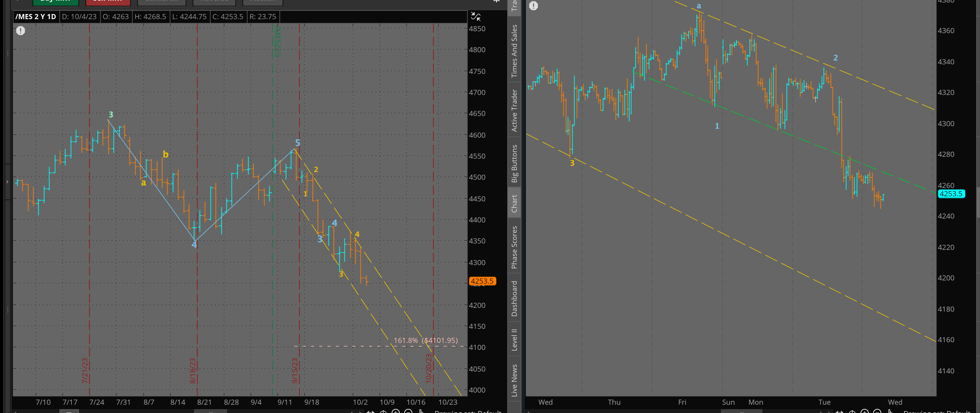Show the Live News tab

coord(514,380)
